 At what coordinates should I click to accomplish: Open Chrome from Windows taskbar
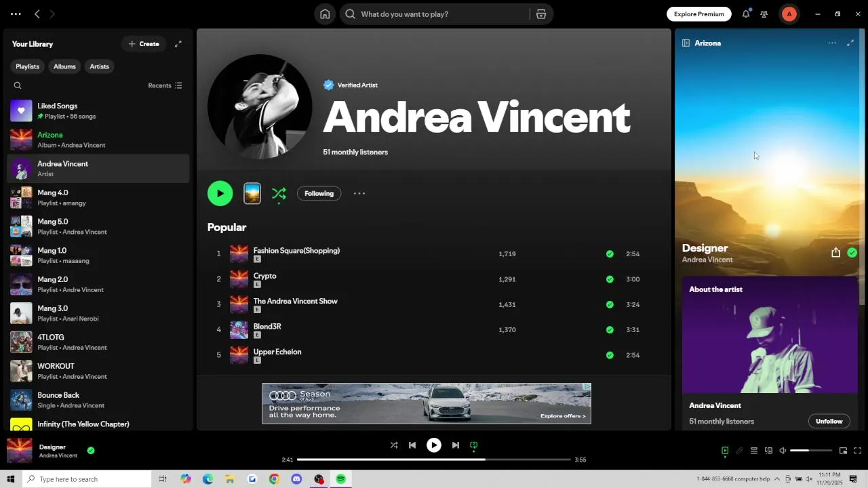tap(274, 479)
